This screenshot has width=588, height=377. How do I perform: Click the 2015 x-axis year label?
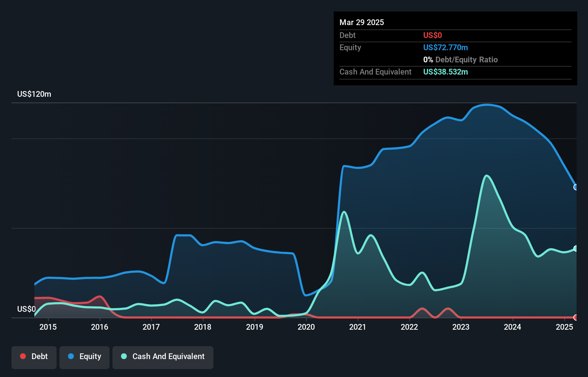coord(48,327)
